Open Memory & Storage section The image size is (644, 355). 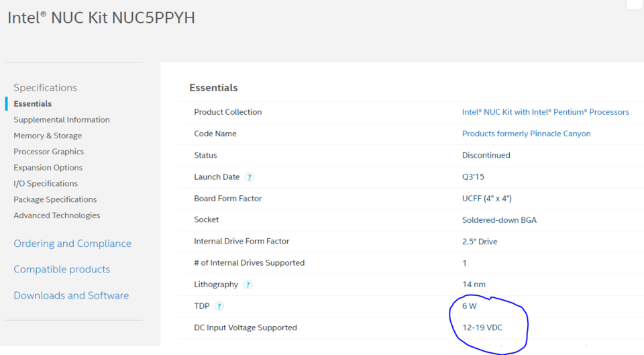[x=48, y=136]
